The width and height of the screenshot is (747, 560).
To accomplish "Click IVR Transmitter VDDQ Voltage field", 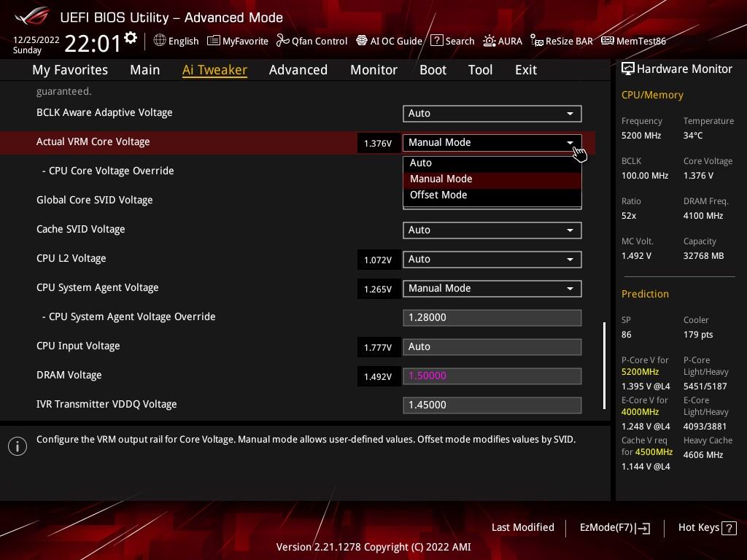I will [x=492, y=405].
